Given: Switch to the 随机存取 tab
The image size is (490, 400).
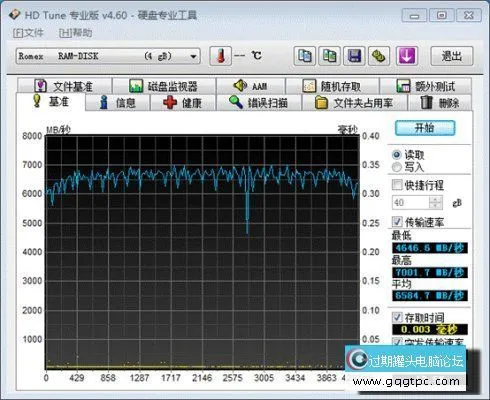Looking at the screenshot, I should 332,86.
